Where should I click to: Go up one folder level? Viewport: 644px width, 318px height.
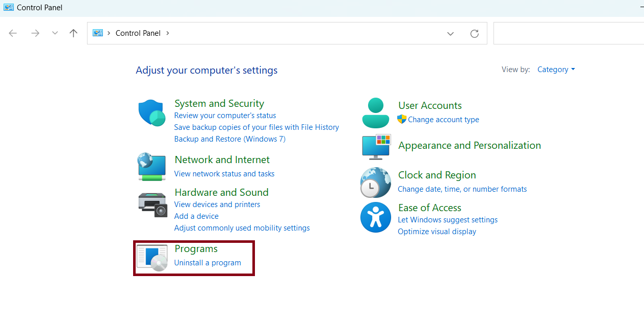[73, 33]
